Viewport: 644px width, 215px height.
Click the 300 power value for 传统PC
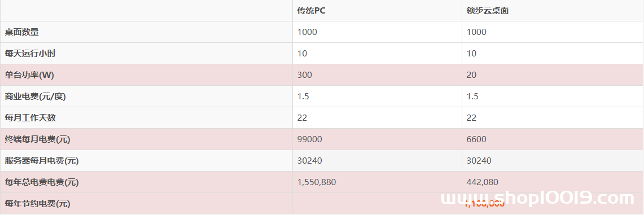click(x=305, y=75)
